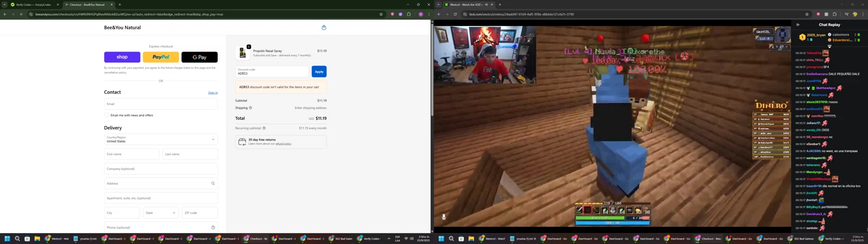Screen dimensions: 868x244
Task: Go back in the checkout browser window
Action: coord(5,14)
